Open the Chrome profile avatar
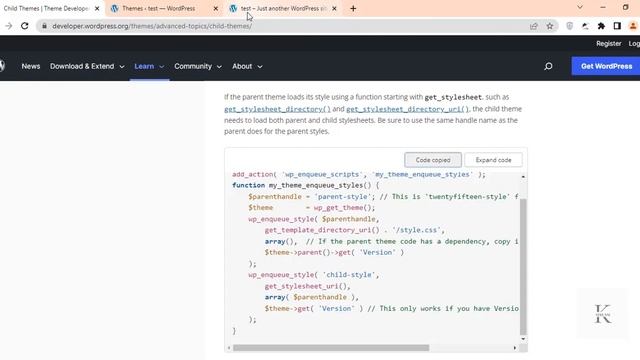Image resolution: width=640 pixels, height=360 pixels. tap(633, 26)
